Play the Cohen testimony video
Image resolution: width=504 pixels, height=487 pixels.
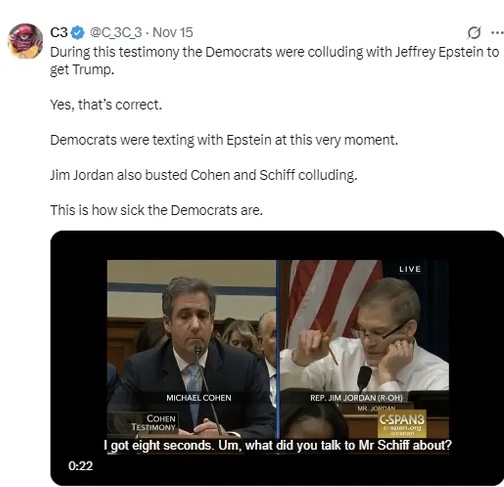tap(277, 358)
